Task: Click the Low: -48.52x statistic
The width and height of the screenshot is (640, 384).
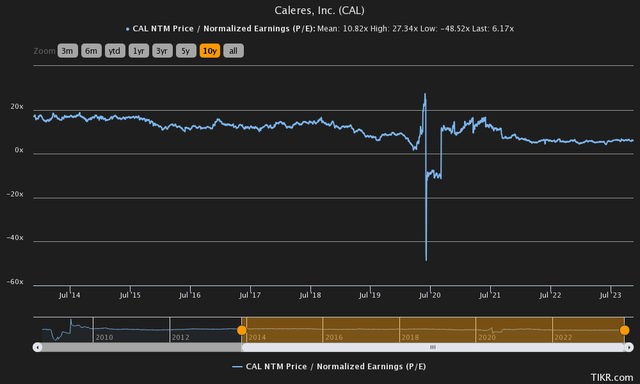Action: pos(444,29)
